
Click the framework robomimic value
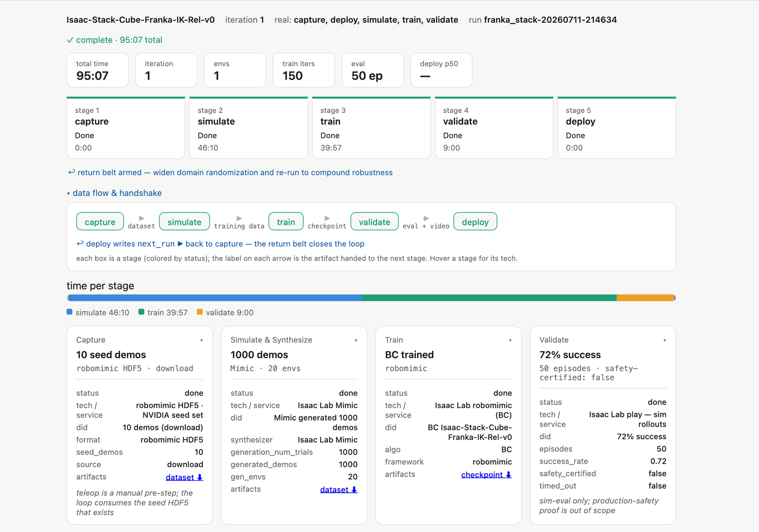[492, 462]
